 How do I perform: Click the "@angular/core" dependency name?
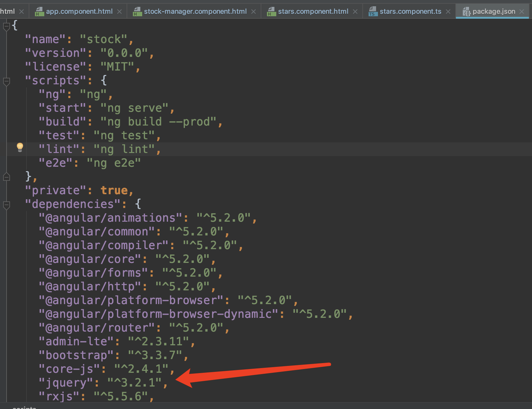90,259
